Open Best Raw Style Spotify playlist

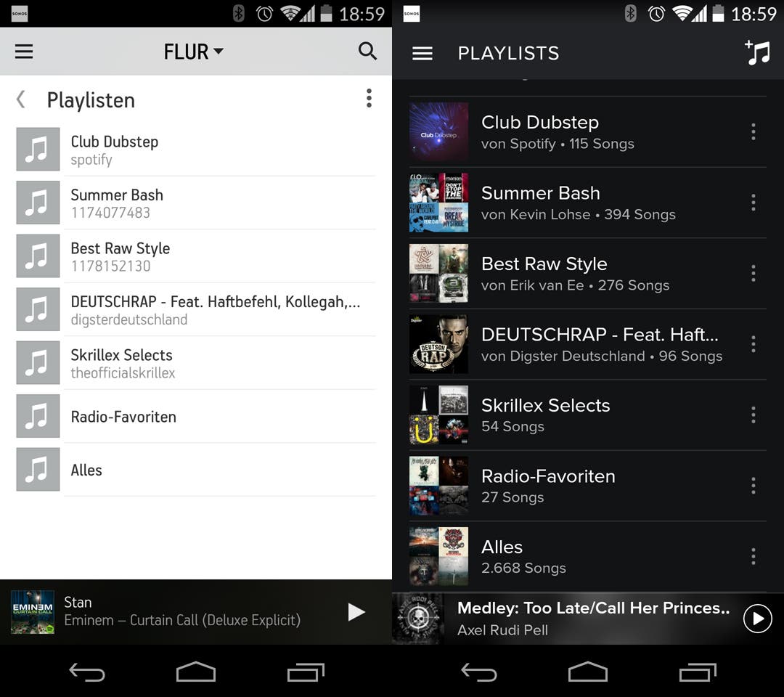pyautogui.click(x=587, y=274)
